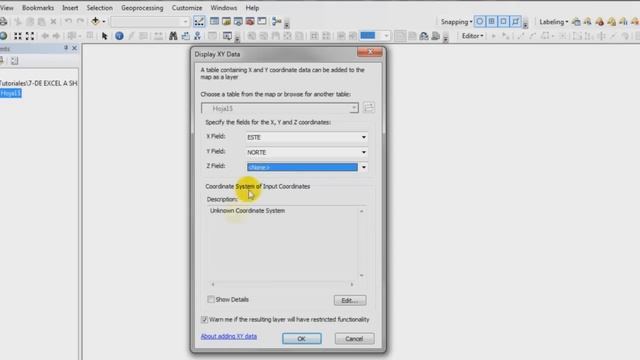Click the Label Weight Ranking icon
Viewport: 640px width, 360px height.
(x=600, y=22)
